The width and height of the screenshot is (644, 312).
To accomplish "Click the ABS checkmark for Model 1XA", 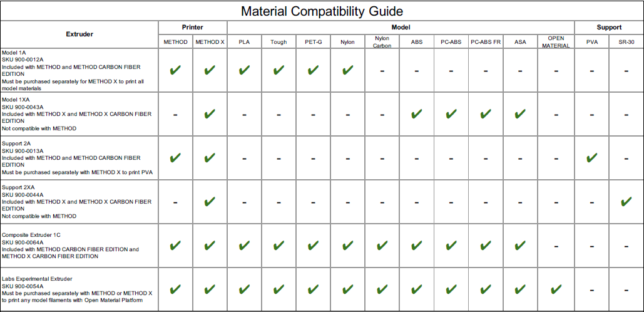I will click(x=416, y=114).
